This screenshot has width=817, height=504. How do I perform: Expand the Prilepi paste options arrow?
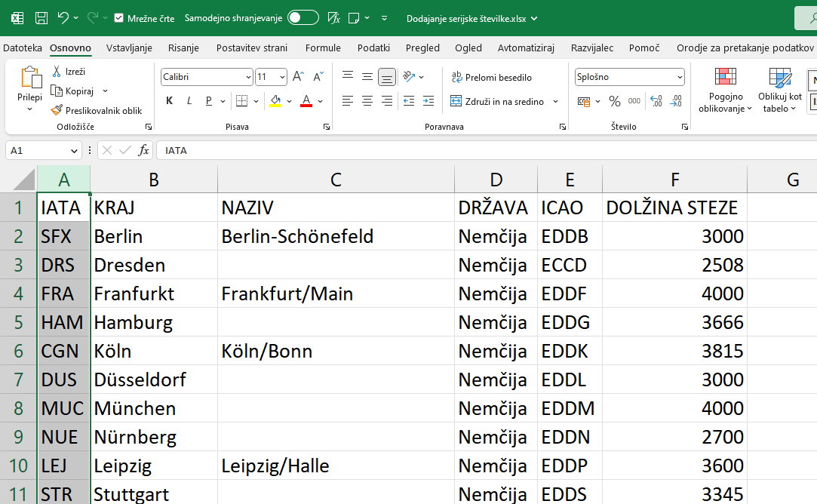(29, 109)
